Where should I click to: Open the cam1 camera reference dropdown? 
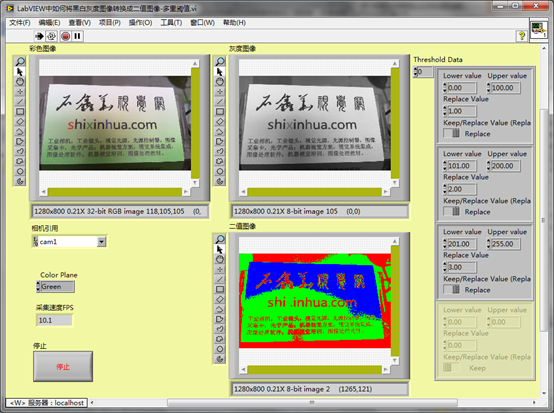coord(101,242)
